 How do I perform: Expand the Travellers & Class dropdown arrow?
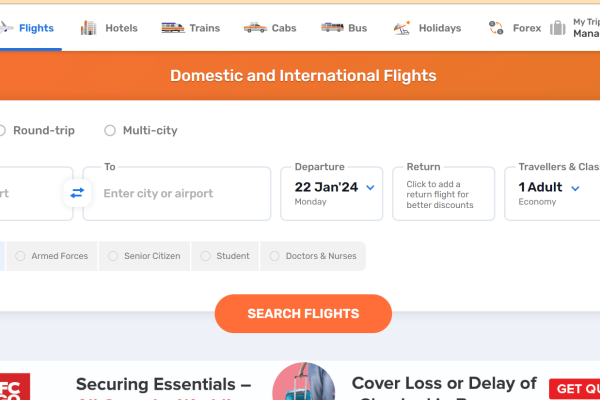575,188
